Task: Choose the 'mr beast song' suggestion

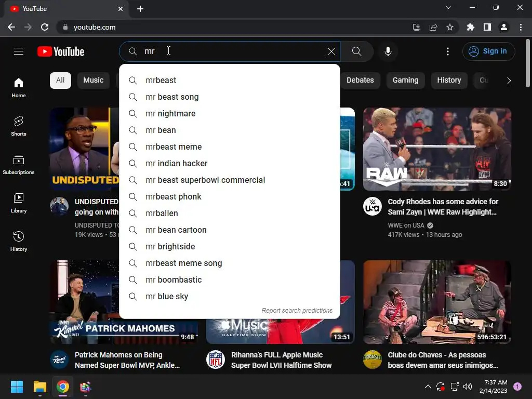Action: (230, 97)
